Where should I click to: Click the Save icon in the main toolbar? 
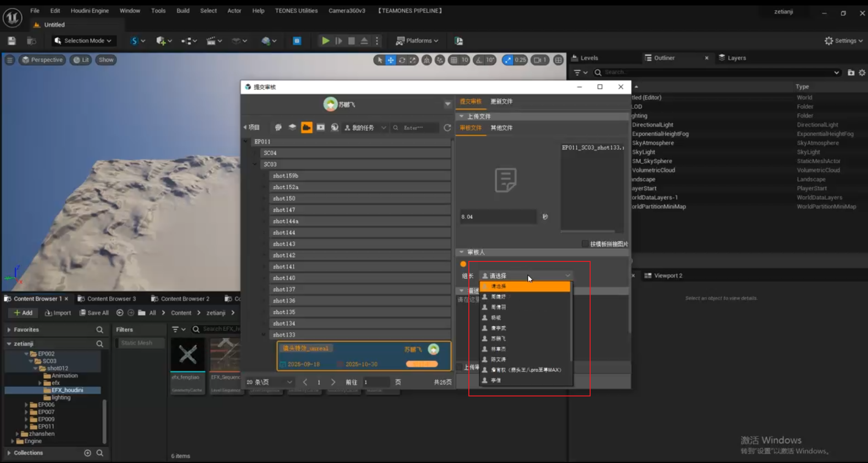tap(12, 41)
